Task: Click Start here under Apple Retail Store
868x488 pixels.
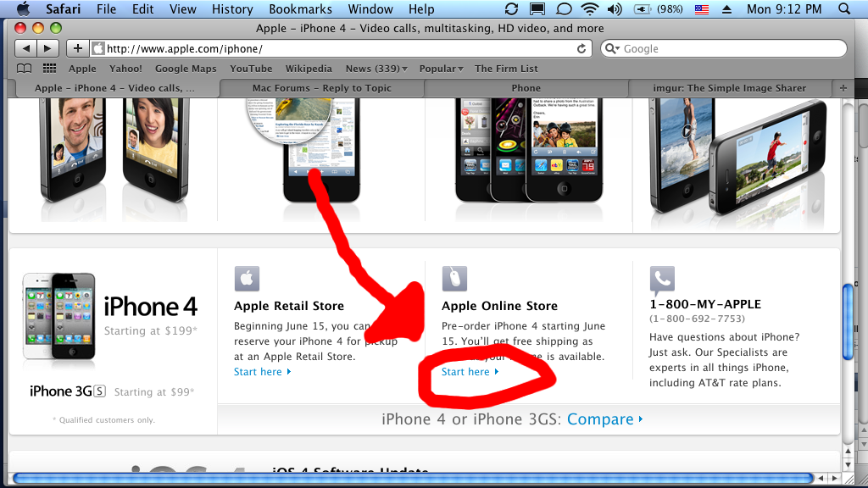Action: [263, 372]
